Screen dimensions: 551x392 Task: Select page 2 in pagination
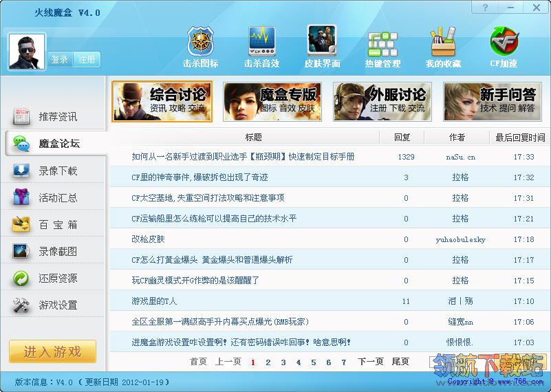[268, 362]
